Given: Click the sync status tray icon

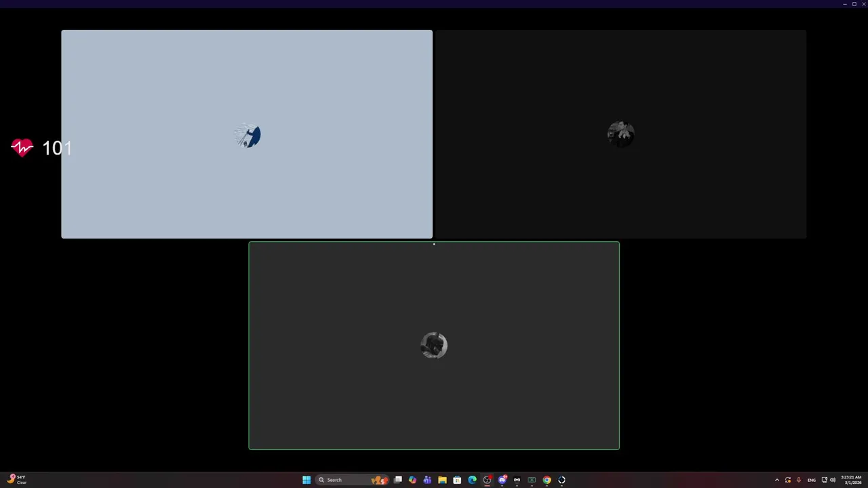Looking at the screenshot, I should pos(788,480).
